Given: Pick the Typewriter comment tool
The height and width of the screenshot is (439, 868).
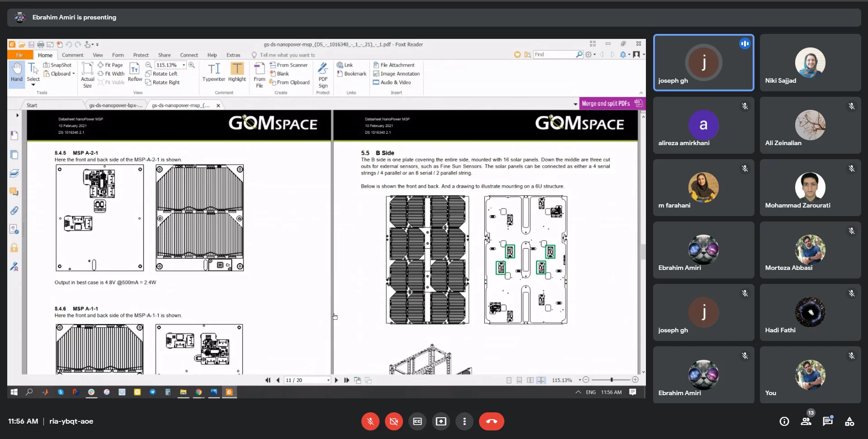Looking at the screenshot, I should coord(213,72).
